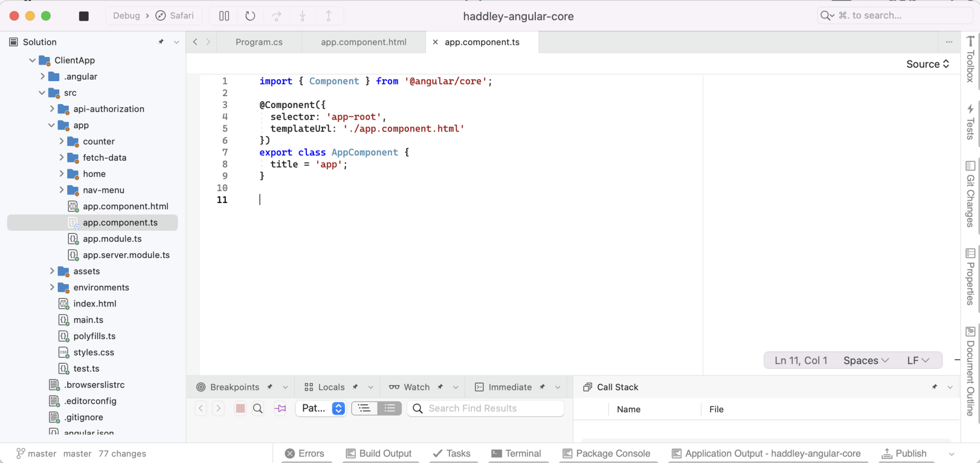
Task: Click the Publish button
Action: pyautogui.click(x=904, y=453)
